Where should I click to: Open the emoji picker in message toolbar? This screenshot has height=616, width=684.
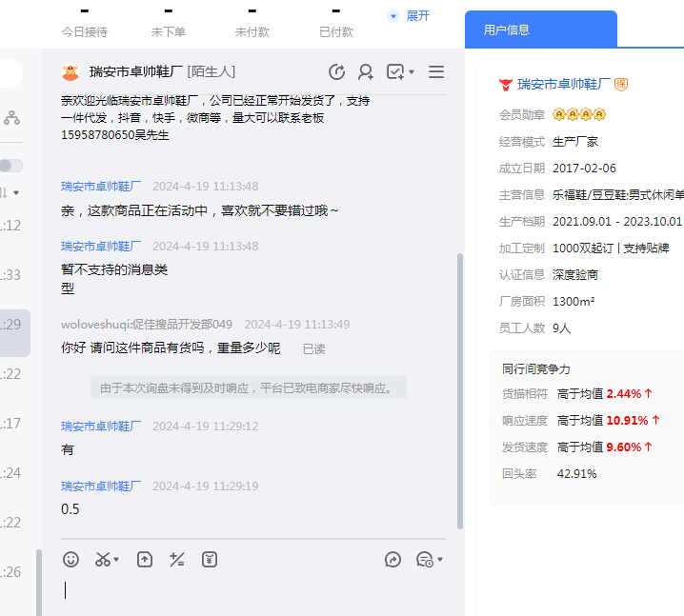coord(70,560)
